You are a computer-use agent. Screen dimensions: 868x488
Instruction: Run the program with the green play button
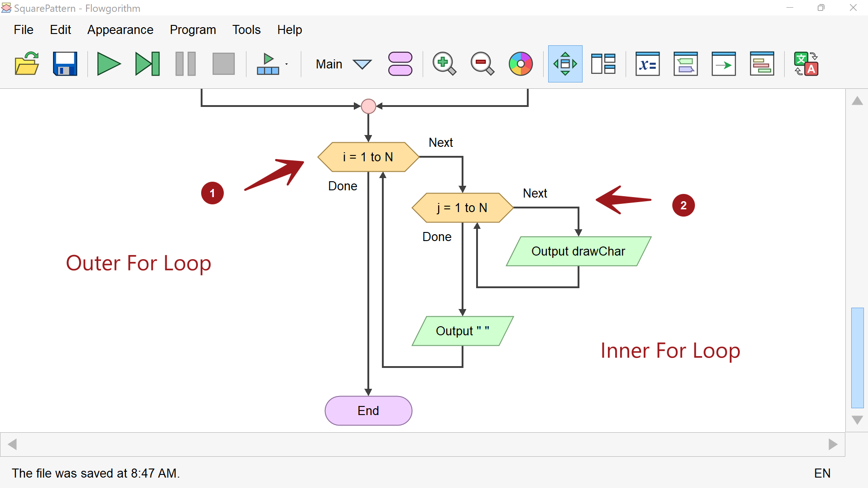(x=109, y=63)
